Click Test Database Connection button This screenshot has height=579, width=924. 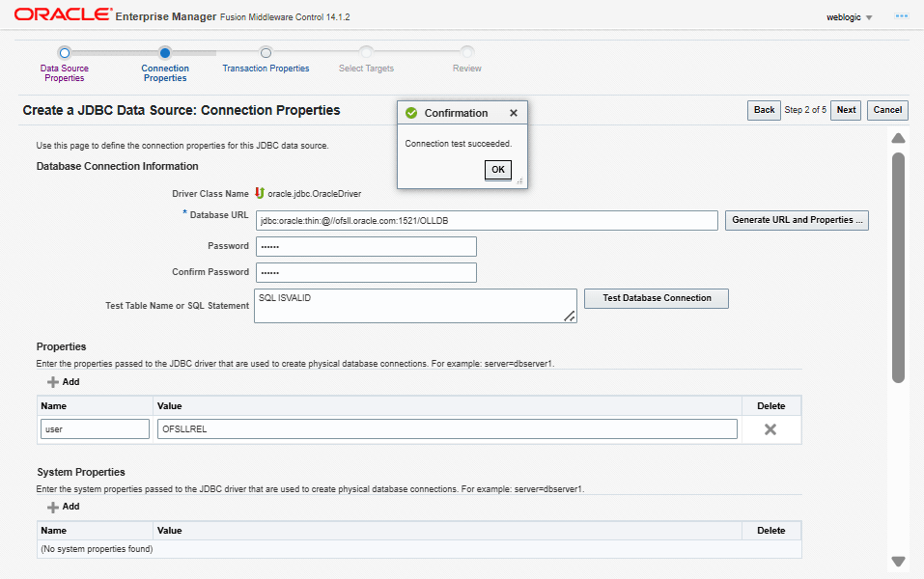pyautogui.click(x=657, y=298)
